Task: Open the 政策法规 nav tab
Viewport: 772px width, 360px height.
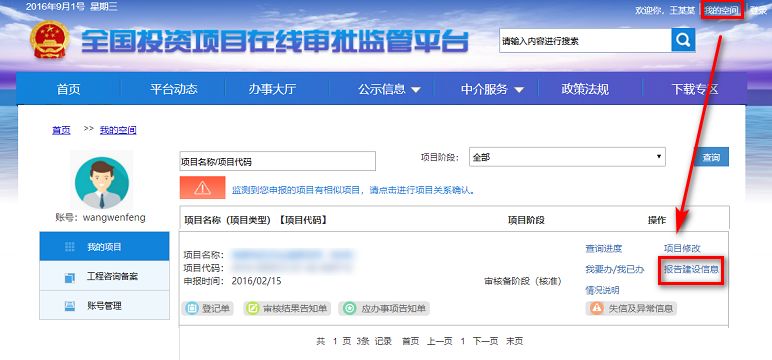Action: (x=585, y=89)
